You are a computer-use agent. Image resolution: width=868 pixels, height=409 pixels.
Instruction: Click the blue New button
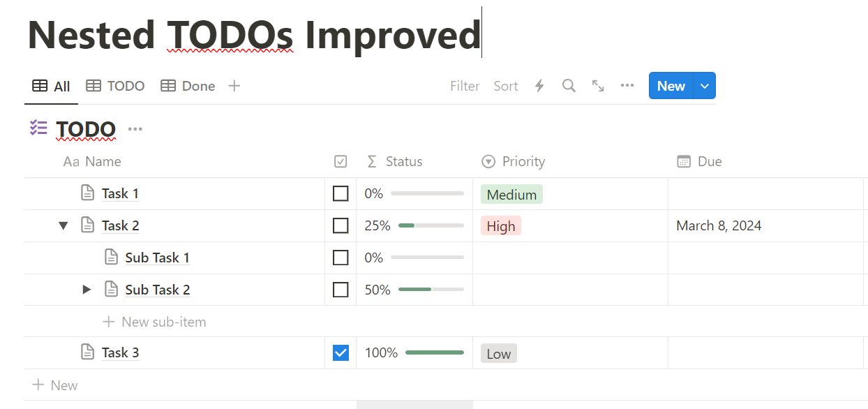(x=670, y=85)
